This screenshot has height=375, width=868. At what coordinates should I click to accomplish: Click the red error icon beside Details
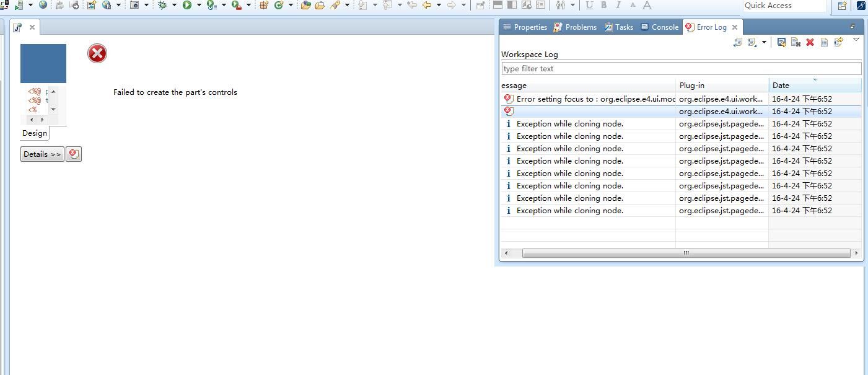74,154
